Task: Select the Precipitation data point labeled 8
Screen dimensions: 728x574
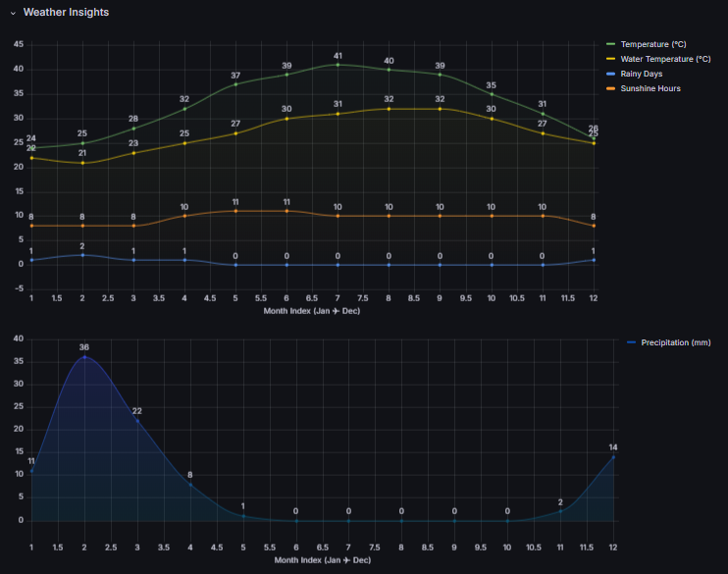Action: [190, 484]
